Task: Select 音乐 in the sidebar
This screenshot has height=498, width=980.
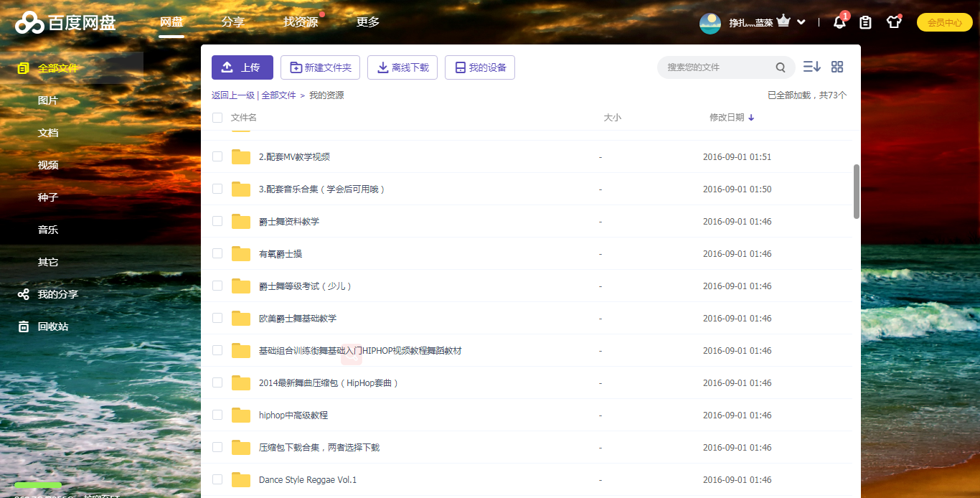Action: [48, 230]
